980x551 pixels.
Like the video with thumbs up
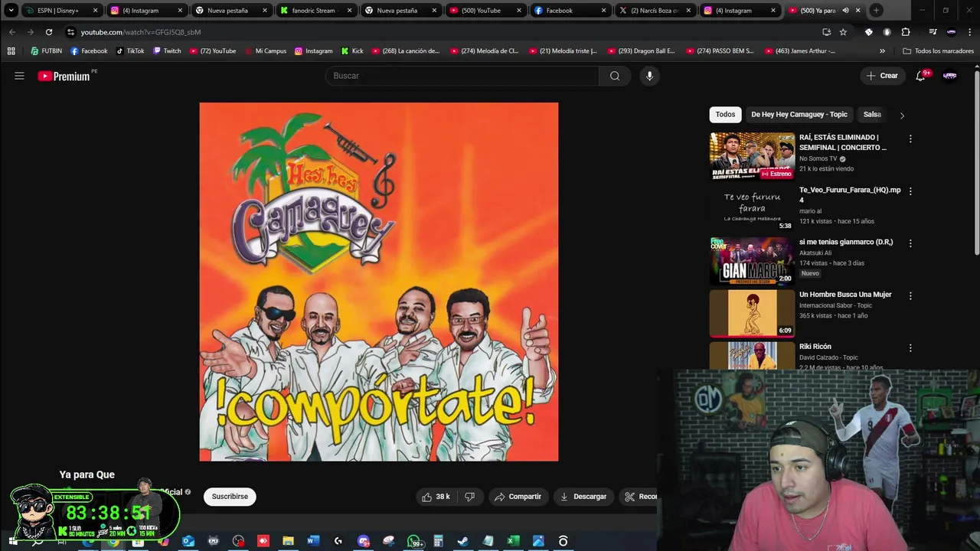436,497
